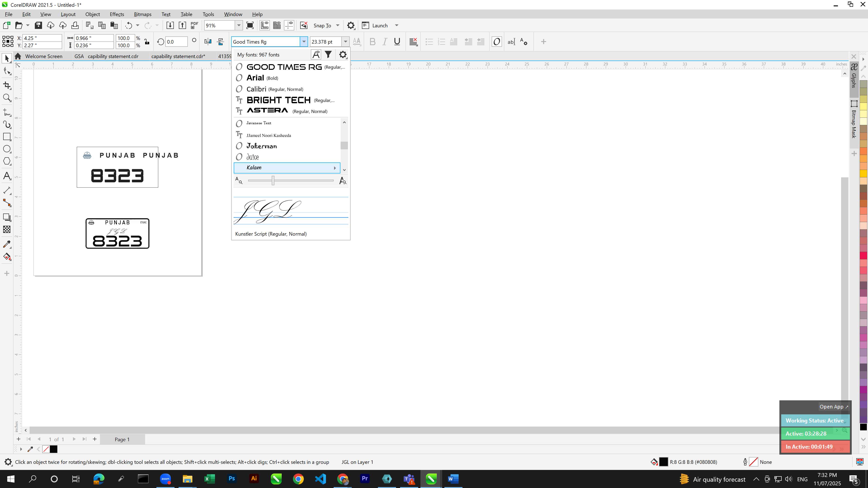Toggle Show grid button
The height and width of the screenshot is (488, 868).
(277, 25)
